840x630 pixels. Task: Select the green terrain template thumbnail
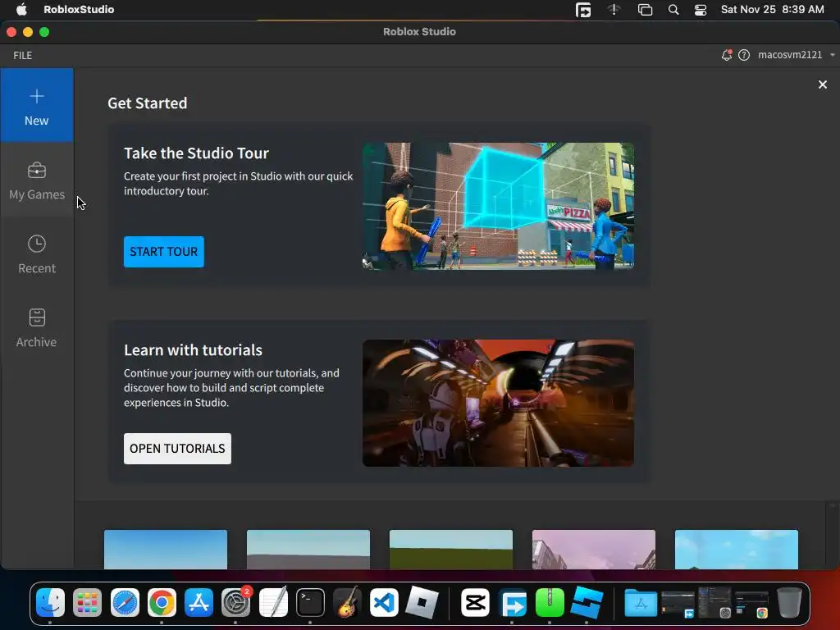(451, 550)
